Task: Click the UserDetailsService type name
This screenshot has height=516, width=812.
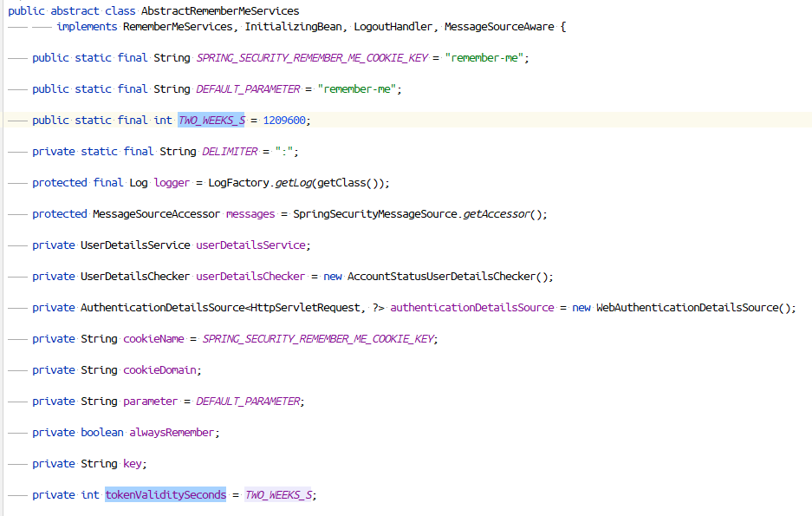Action: (135, 245)
